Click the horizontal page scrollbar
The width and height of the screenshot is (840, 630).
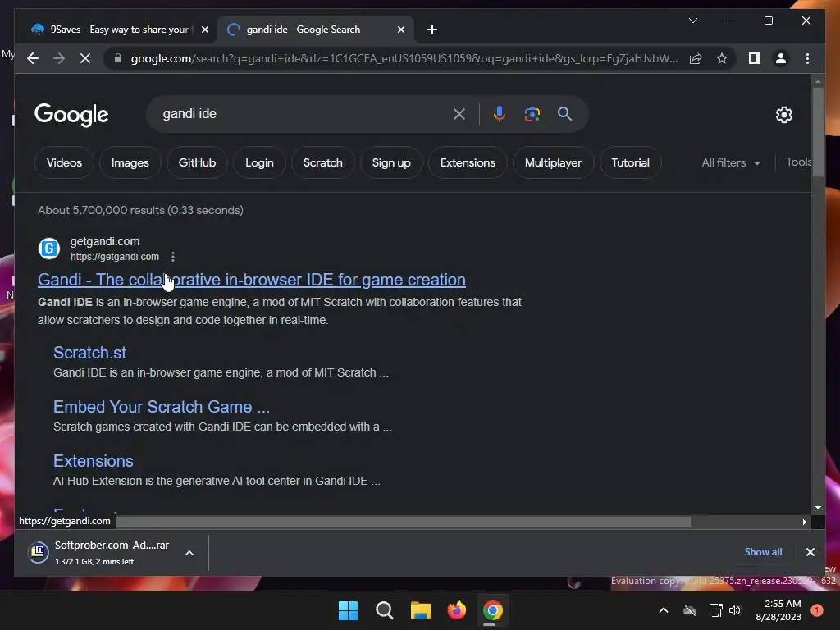click(x=403, y=522)
